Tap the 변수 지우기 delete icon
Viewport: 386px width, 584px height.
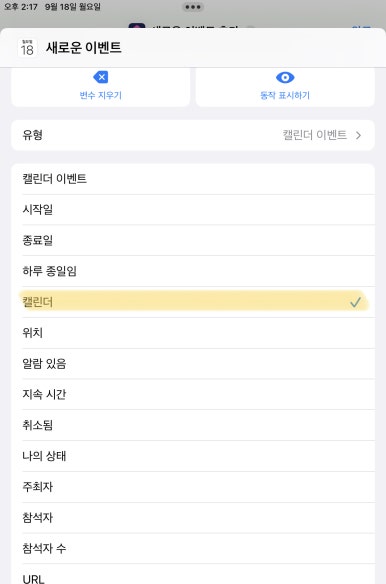pos(101,77)
